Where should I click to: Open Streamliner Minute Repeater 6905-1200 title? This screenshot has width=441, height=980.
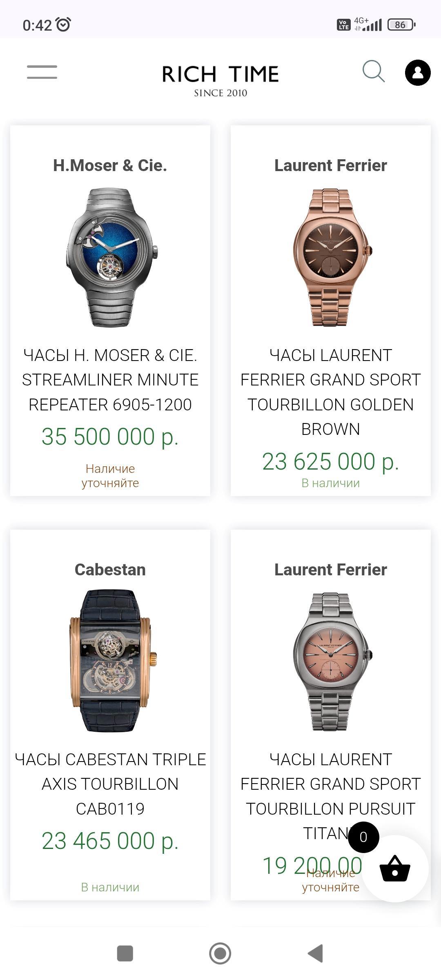(x=110, y=380)
